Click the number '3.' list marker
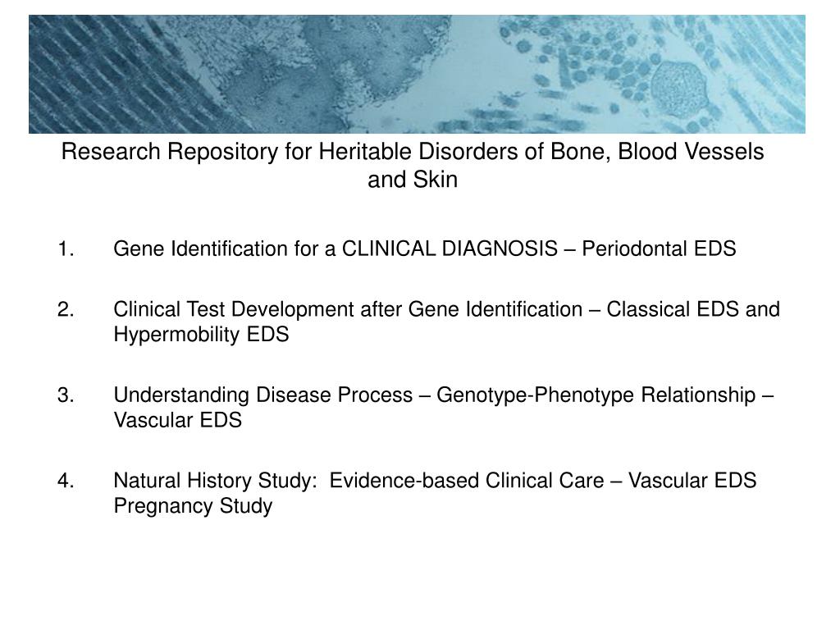The width and height of the screenshot is (840, 630). pyautogui.click(x=66, y=395)
